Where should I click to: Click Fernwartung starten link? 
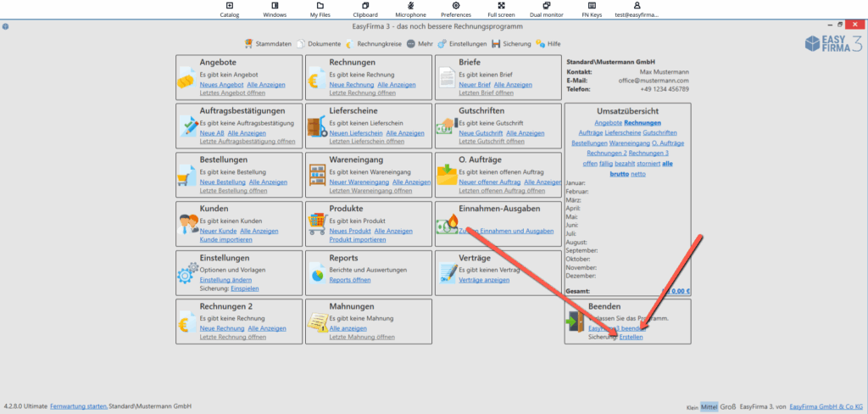(79, 406)
